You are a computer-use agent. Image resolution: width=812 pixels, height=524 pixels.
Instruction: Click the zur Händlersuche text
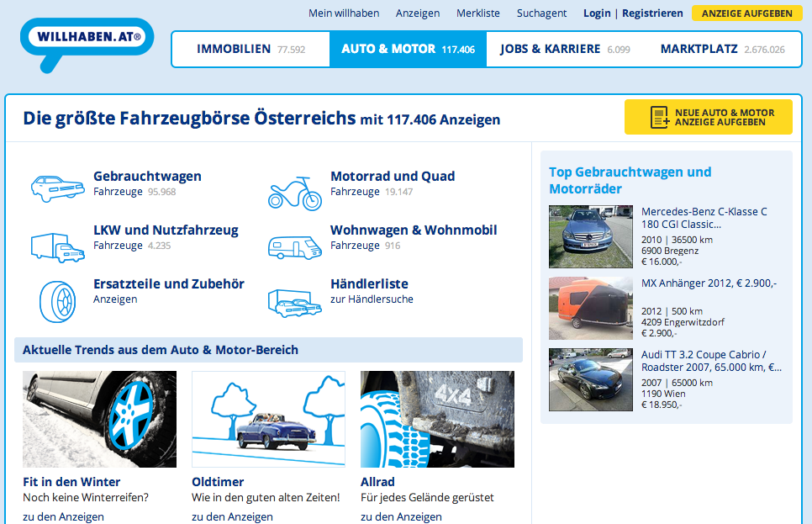click(x=372, y=299)
